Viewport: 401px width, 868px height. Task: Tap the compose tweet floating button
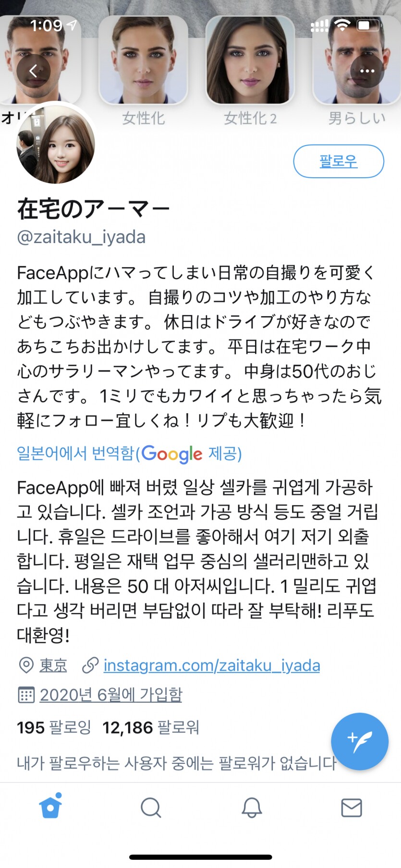click(x=360, y=741)
